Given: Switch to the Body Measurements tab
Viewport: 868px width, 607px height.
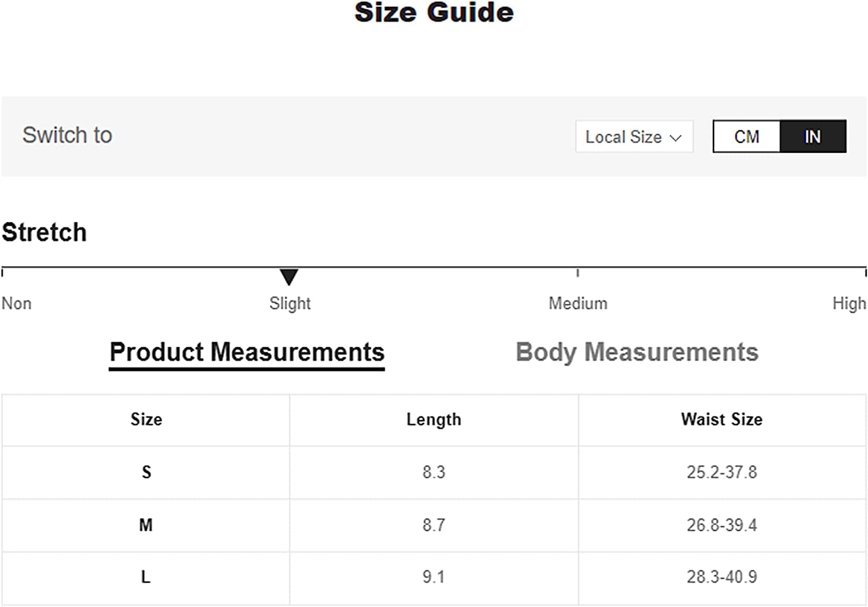Looking at the screenshot, I should tap(637, 352).
